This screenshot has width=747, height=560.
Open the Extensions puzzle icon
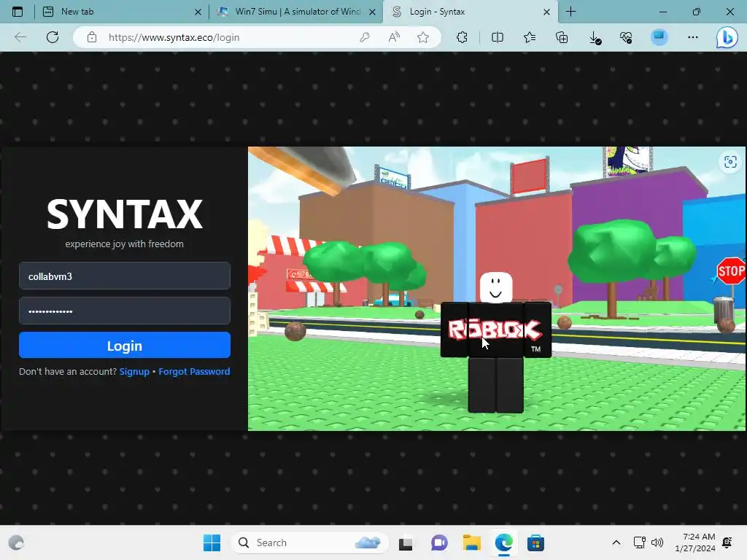[462, 37]
